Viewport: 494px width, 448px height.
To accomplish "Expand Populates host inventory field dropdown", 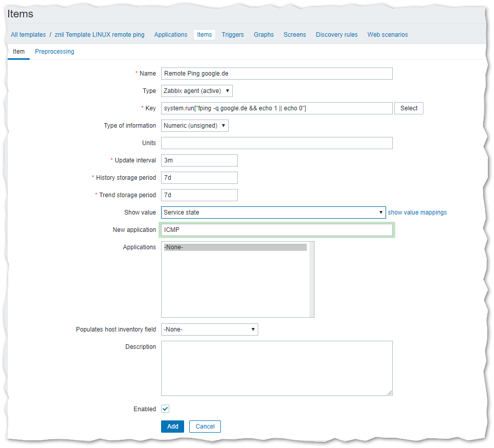I will pyautogui.click(x=209, y=329).
